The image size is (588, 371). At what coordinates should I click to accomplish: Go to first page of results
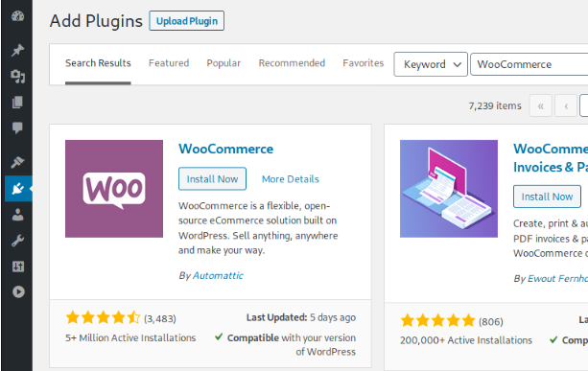click(x=540, y=105)
